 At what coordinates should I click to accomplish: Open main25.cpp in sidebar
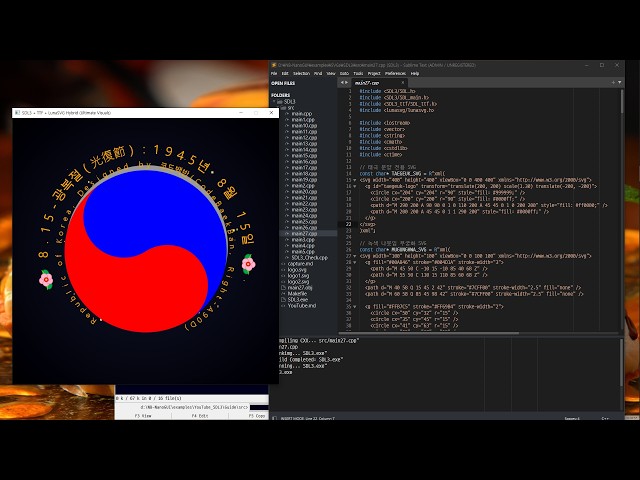[x=304, y=222]
